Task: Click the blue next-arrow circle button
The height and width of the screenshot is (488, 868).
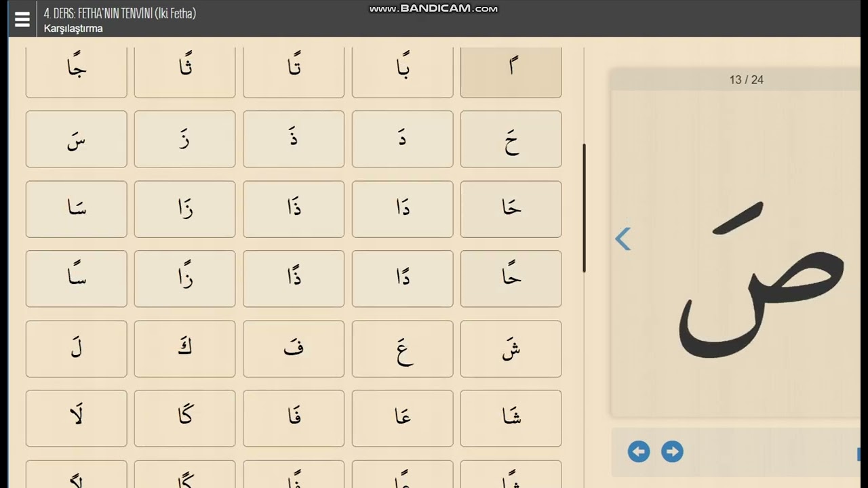Action: [672, 451]
